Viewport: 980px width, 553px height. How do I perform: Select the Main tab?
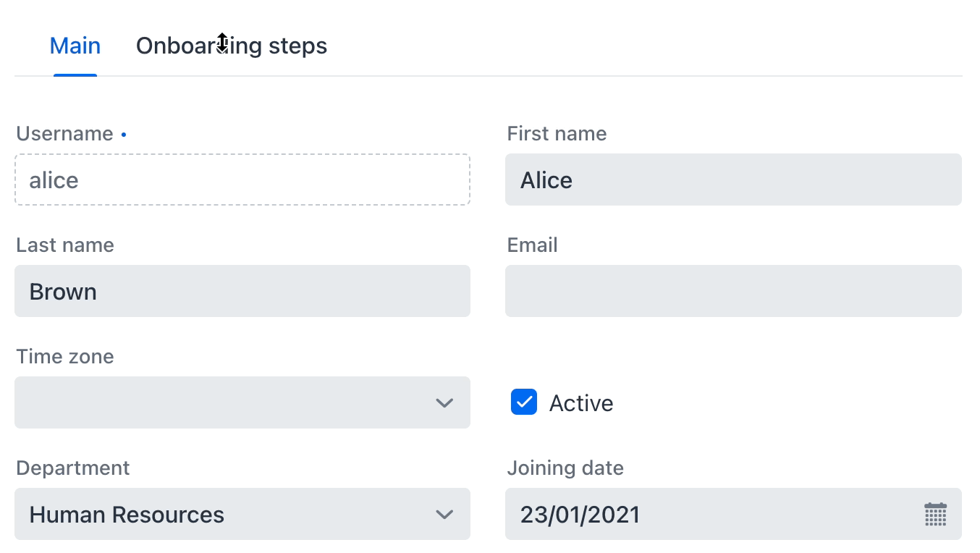(75, 46)
